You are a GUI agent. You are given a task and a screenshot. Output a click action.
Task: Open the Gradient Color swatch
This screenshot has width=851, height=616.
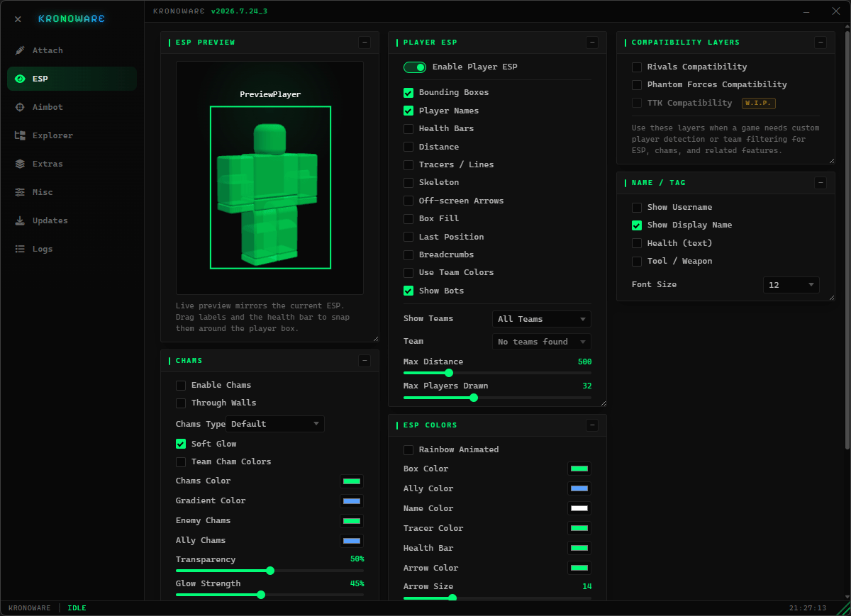coord(352,501)
